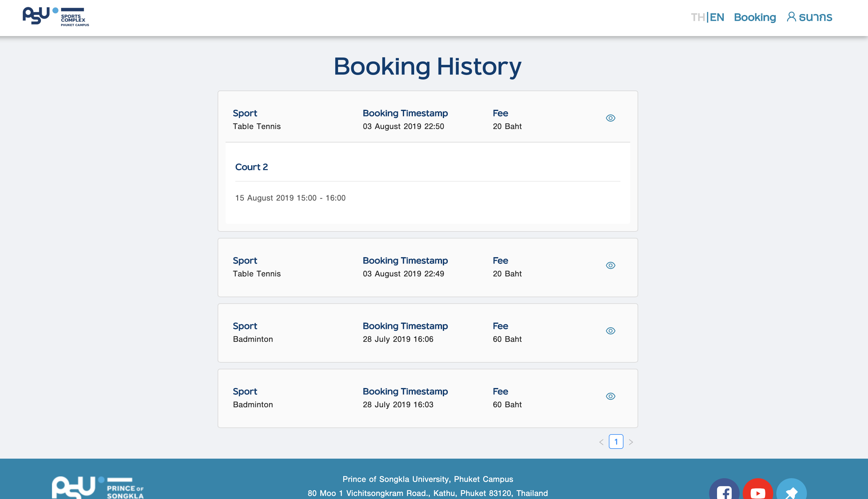The height and width of the screenshot is (499, 868).
Task: Click '20 Baht' fee of 22:49 booking
Action: (507, 273)
